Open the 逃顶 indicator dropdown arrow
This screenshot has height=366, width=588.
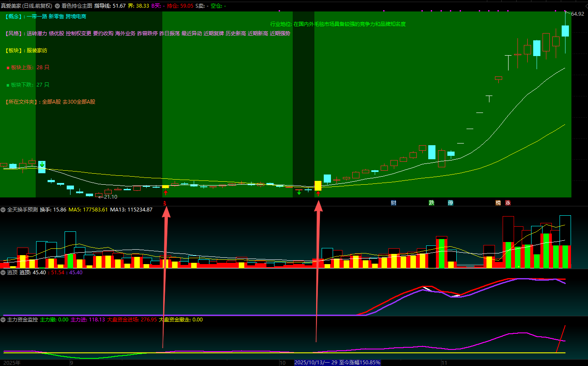3,273
